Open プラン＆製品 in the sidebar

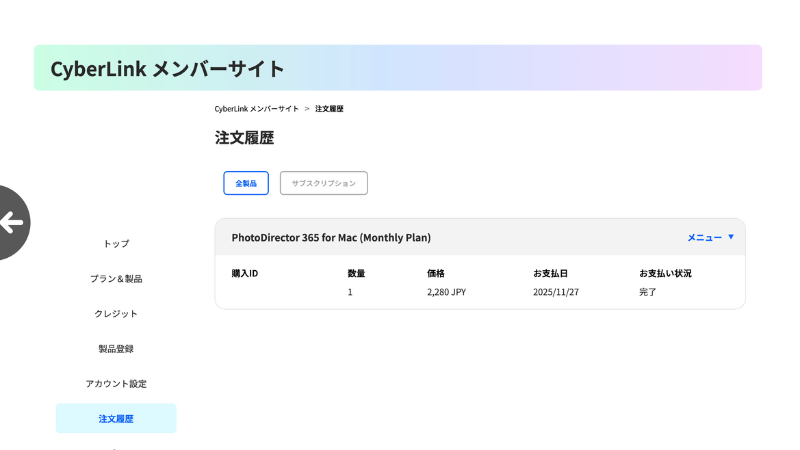[x=116, y=279]
